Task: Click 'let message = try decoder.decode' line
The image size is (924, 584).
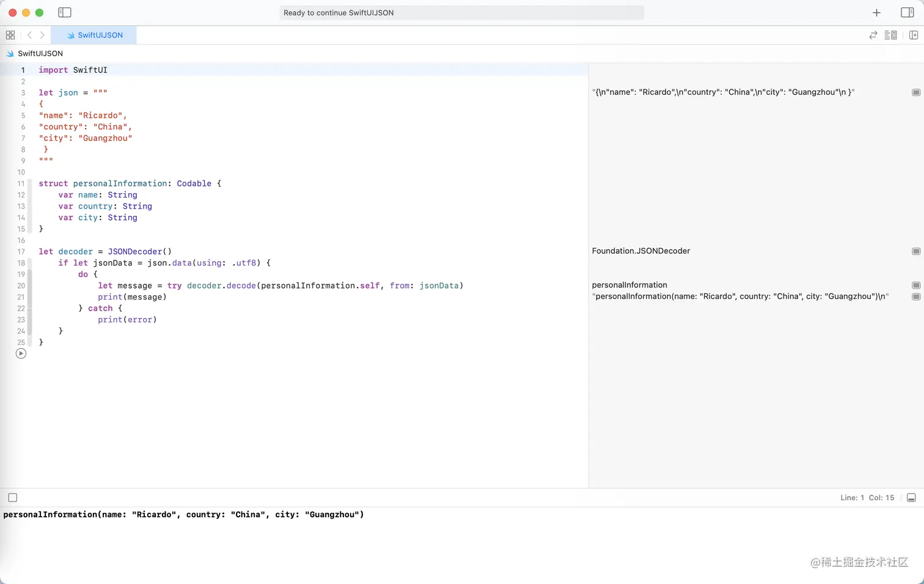Action: [280, 286]
